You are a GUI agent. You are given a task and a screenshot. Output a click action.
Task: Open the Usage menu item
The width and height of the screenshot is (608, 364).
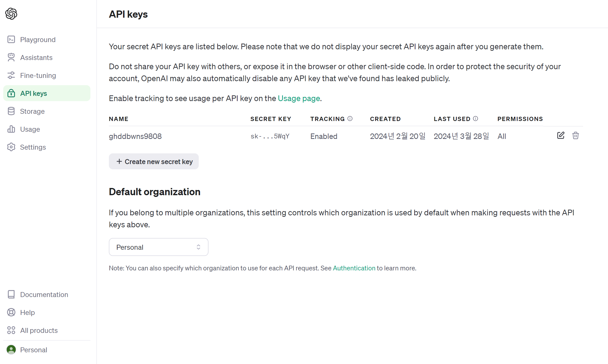[x=30, y=129]
